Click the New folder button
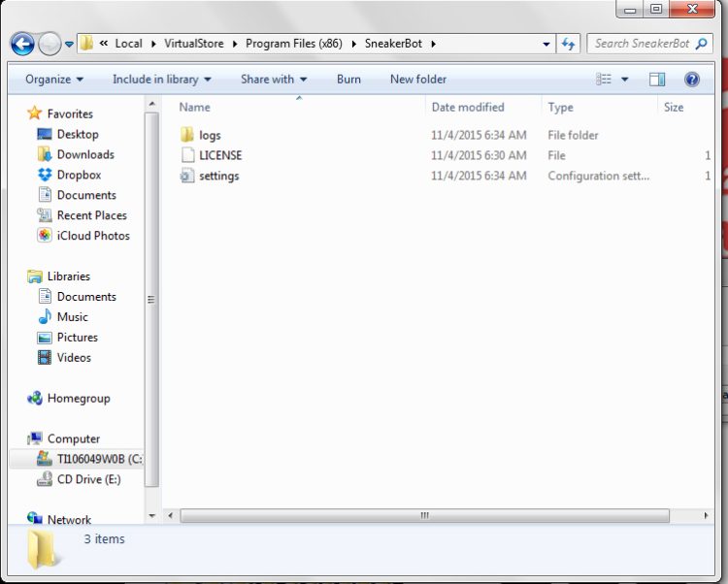Screen dimensions: 728x584 coord(417,80)
